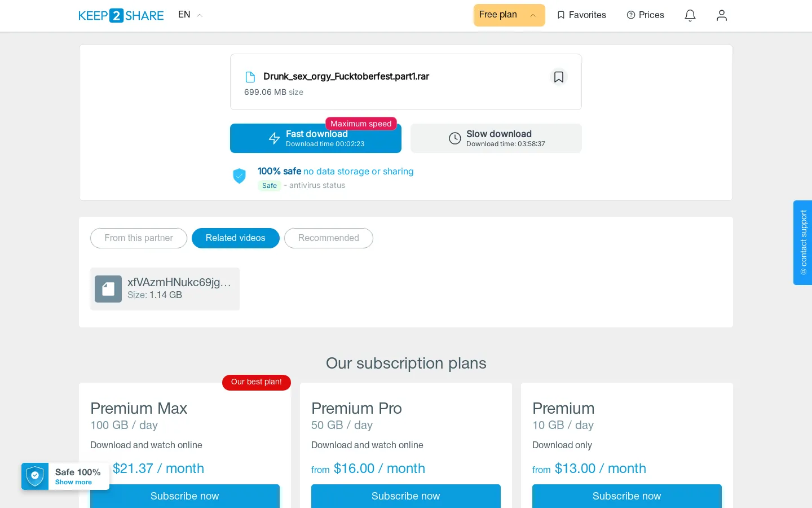The image size is (812, 508).
Task: Subscribe now to Premium Pro plan
Action: tap(406, 496)
